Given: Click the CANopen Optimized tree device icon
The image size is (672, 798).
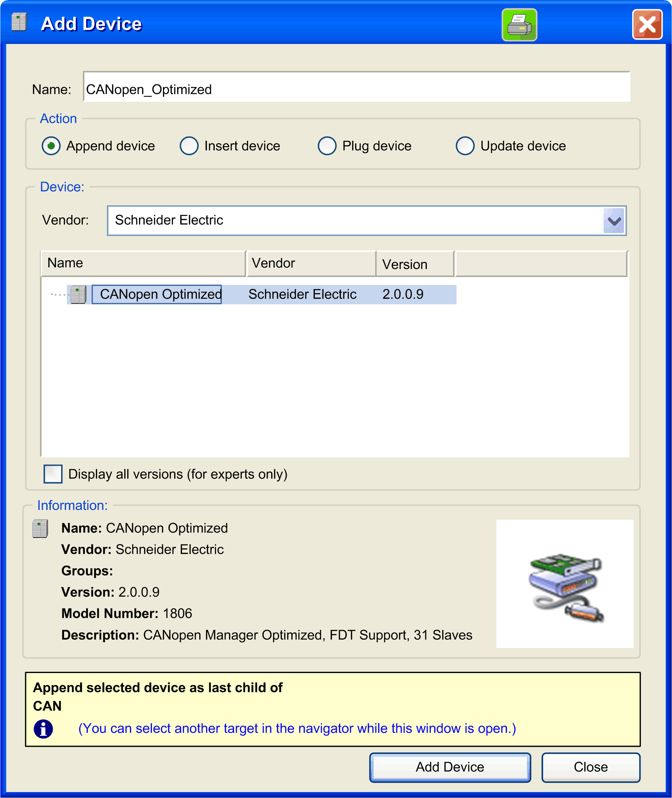Looking at the screenshot, I should tap(79, 295).
